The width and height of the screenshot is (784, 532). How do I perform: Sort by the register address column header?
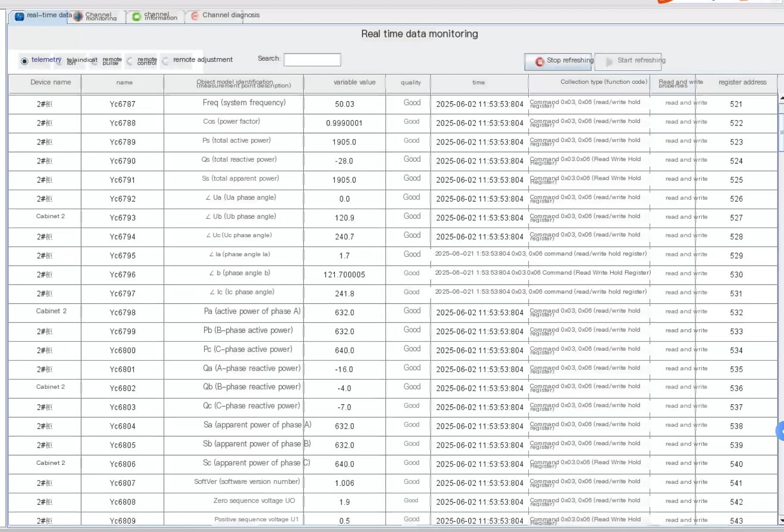click(x=742, y=83)
